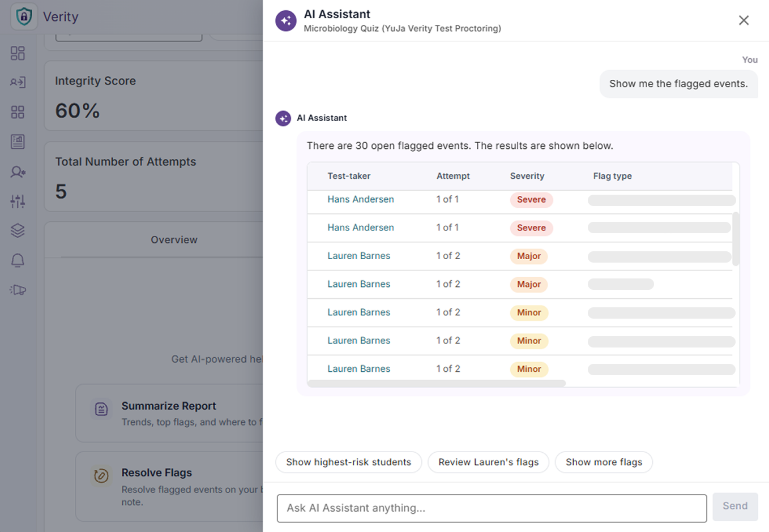The image size is (769, 532).
Task: Click the second Major severity badge
Action: (x=529, y=285)
